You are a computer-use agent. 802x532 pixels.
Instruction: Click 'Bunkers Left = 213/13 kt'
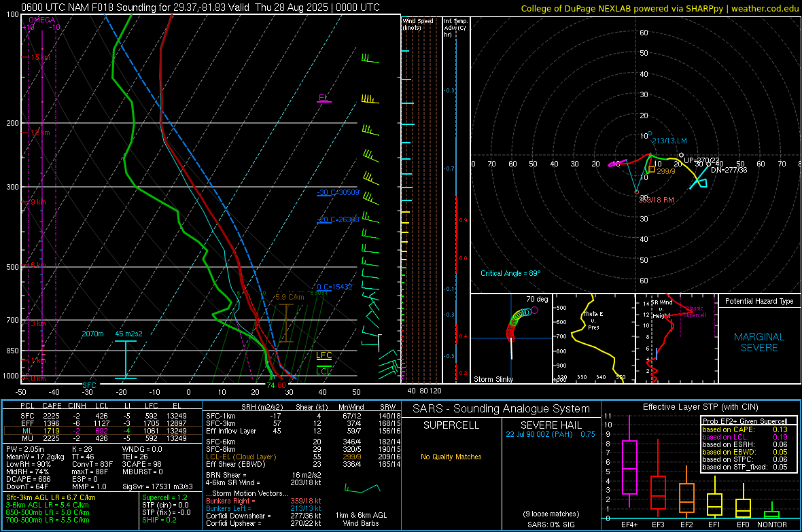pyautogui.click(x=264, y=508)
